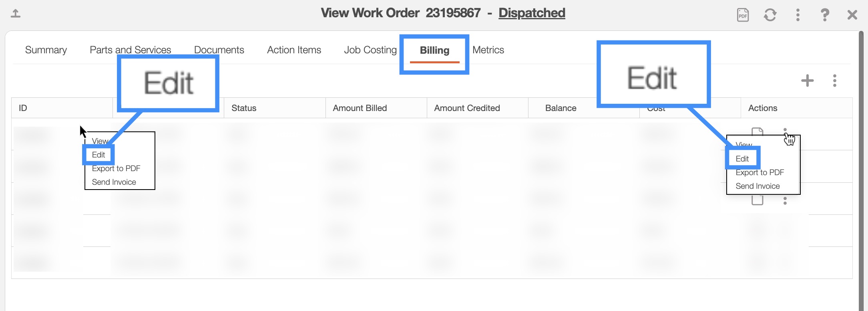Click the upload icon in the header
868x311 pixels.
[16, 14]
